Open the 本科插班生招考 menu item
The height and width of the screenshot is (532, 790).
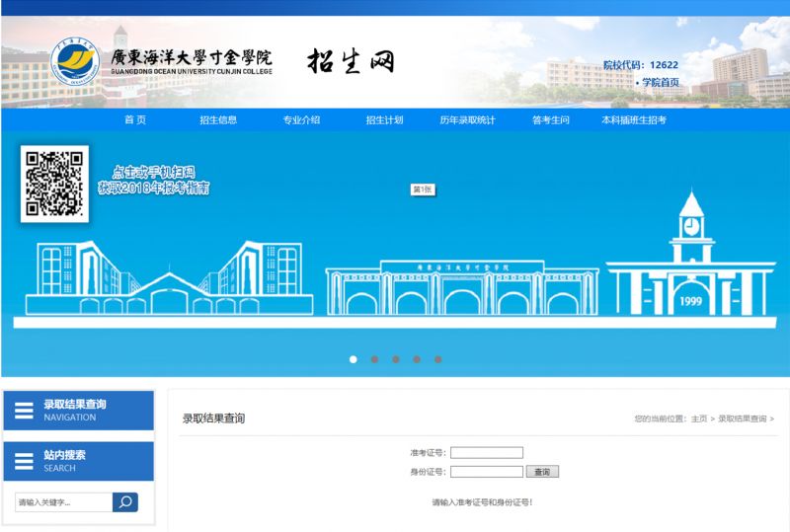634,119
